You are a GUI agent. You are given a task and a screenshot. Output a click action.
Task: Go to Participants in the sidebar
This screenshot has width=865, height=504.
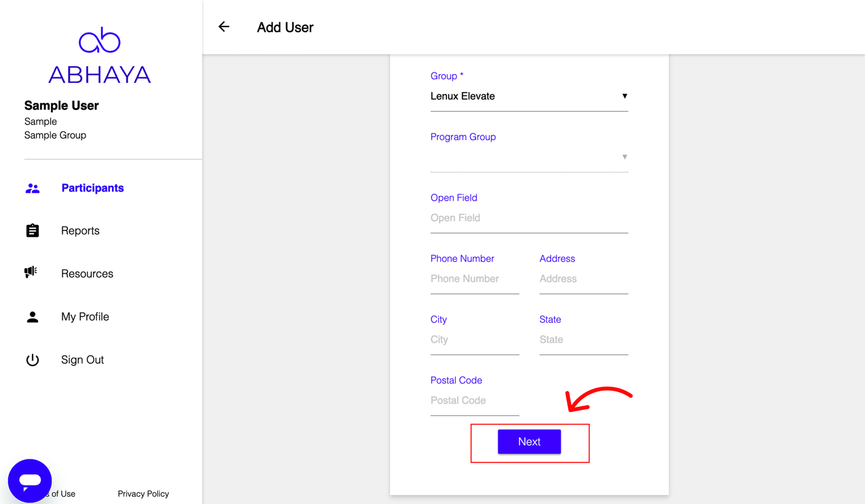[x=93, y=188]
